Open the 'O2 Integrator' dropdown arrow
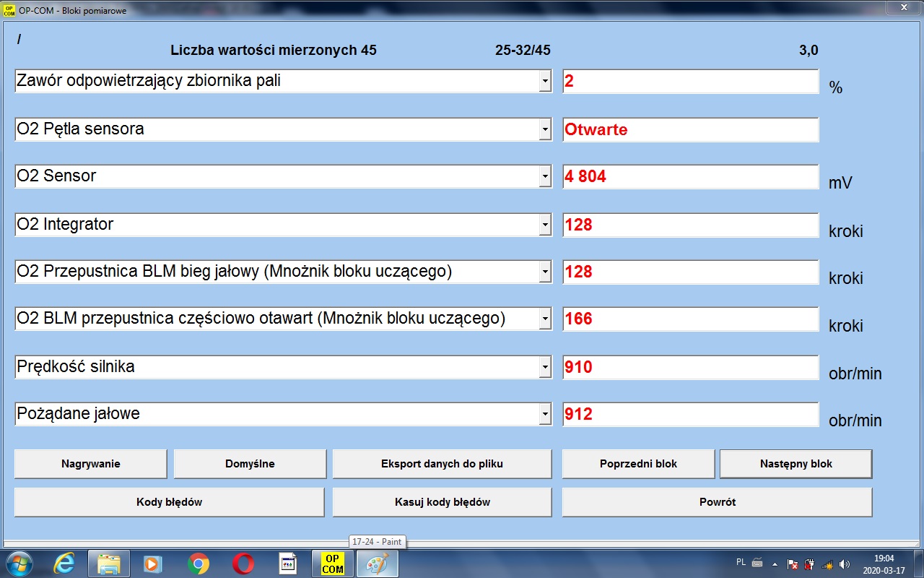 (545, 225)
